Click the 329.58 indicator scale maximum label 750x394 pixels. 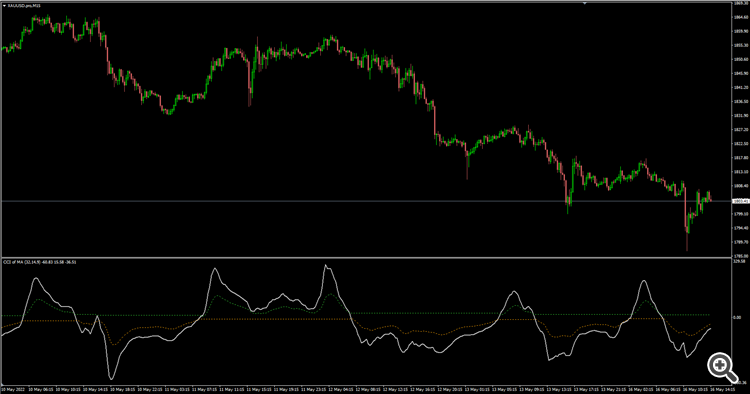(x=739, y=262)
